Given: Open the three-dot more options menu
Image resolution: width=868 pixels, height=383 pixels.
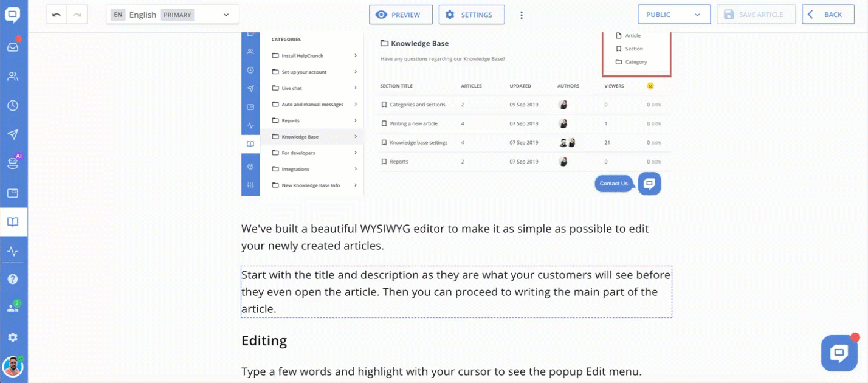Looking at the screenshot, I should pos(521,15).
